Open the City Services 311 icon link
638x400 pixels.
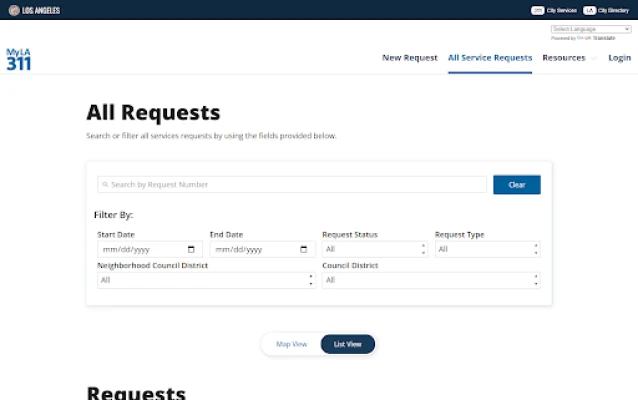537,10
